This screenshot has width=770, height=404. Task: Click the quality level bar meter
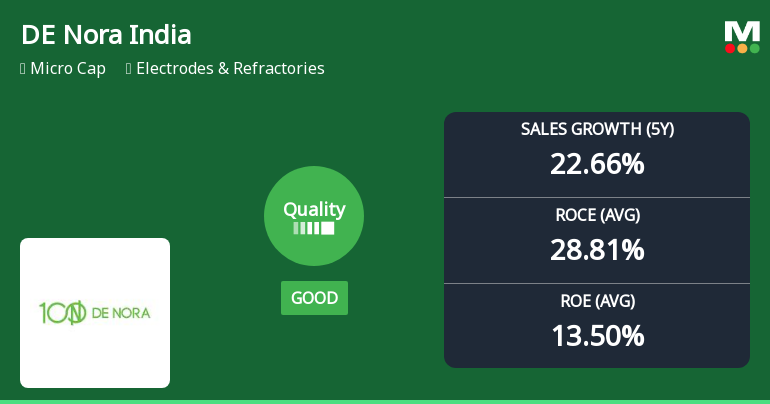[314, 228]
